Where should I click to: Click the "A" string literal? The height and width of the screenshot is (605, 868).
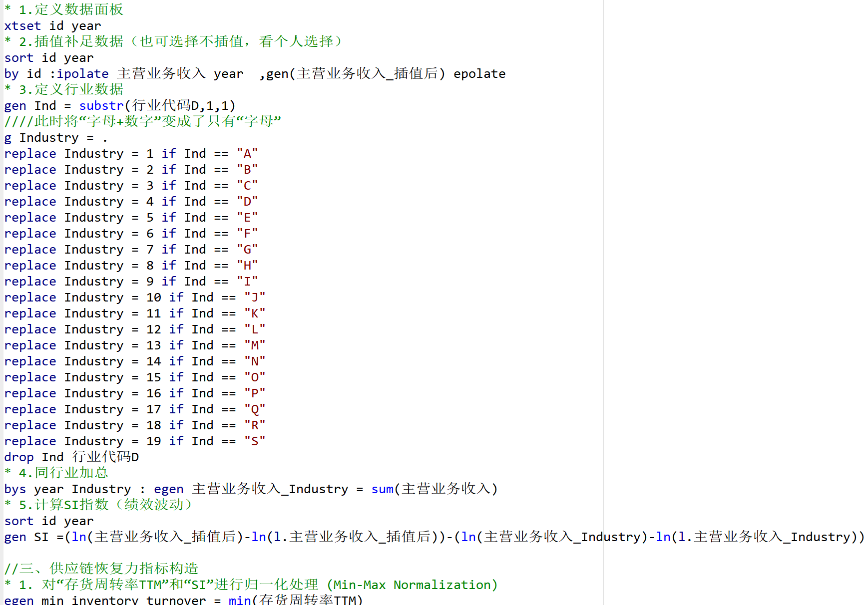pyautogui.click(x=247, y=154)
